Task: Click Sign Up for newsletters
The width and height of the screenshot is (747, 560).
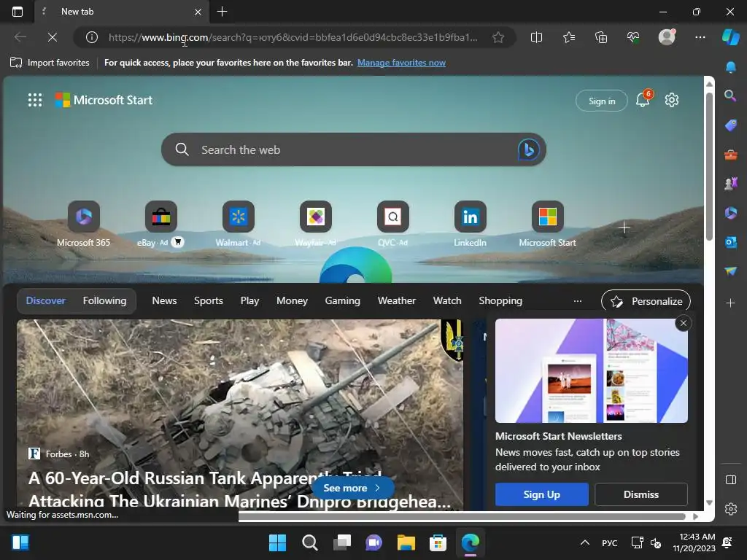Action: click(x=542, y=494)
